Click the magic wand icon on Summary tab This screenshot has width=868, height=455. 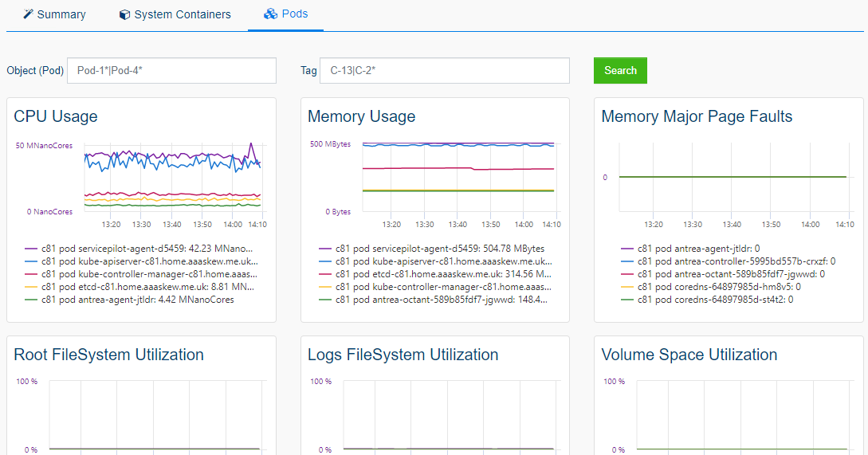pyautogui.click(x=29, y=14)
